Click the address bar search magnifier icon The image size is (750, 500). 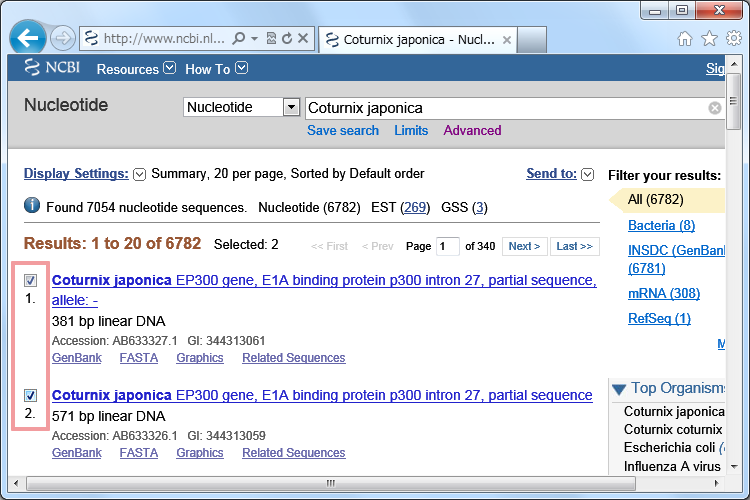(x=239, y=39)
